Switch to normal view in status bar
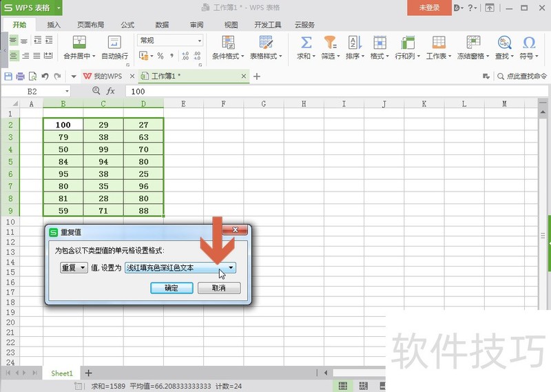Screen dimensions: 551x392 click(342, 386)
